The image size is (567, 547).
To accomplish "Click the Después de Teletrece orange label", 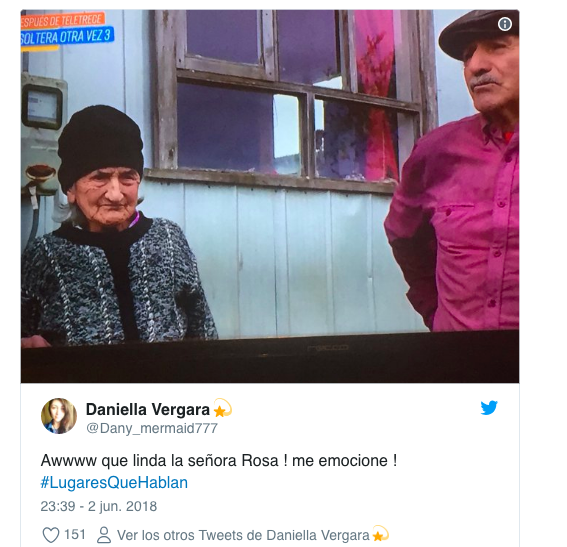I will 63,20.
